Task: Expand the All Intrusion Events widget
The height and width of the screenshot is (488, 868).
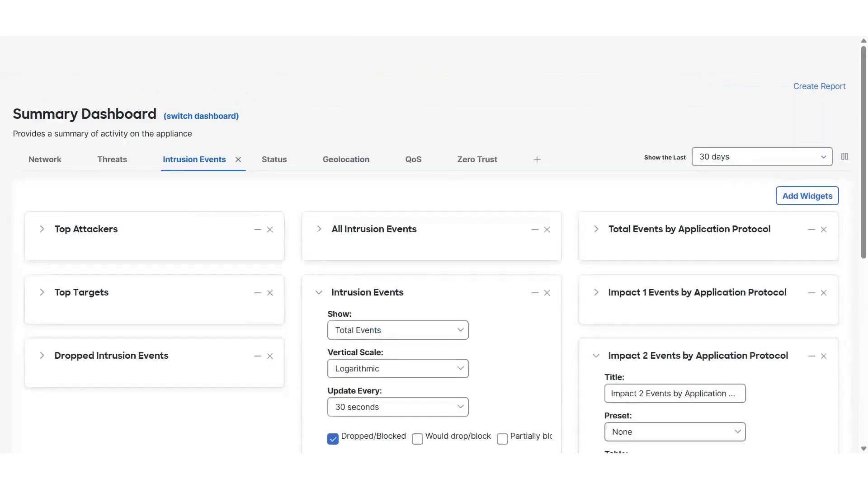Action: click(x=319, y=229)
